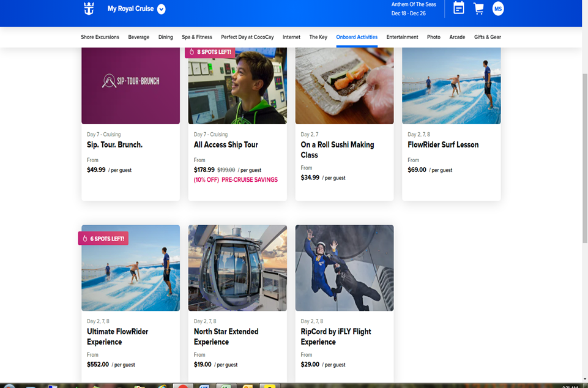Viewport: 588px width, 388px height.
Task: Click the Royal Caribbean crown anchor logo
Action: [89, 9]
